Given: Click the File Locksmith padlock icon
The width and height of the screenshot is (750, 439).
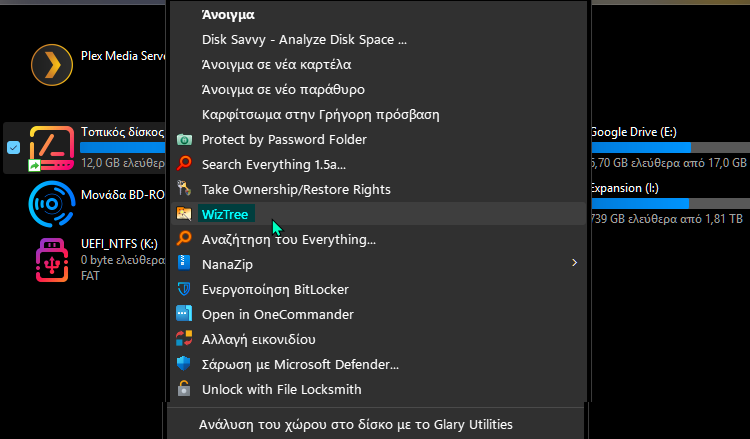Looking at the screenshot, I should [183, 389].
